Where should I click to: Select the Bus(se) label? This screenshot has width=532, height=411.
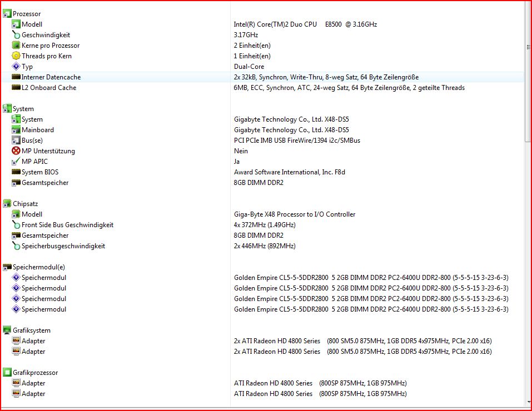32,141
